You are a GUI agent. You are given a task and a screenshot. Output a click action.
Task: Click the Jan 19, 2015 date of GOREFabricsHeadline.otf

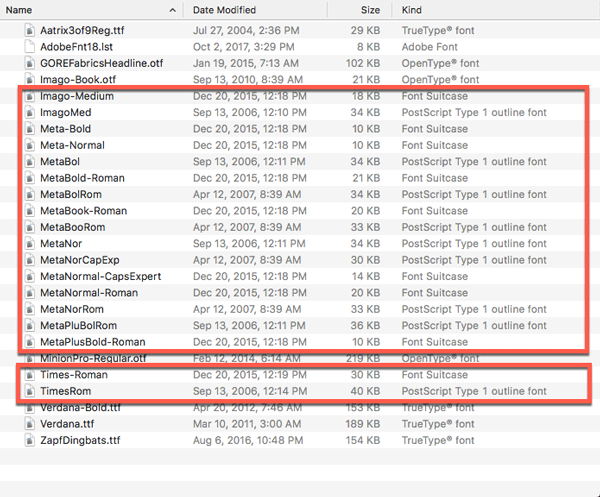(246, 63)
